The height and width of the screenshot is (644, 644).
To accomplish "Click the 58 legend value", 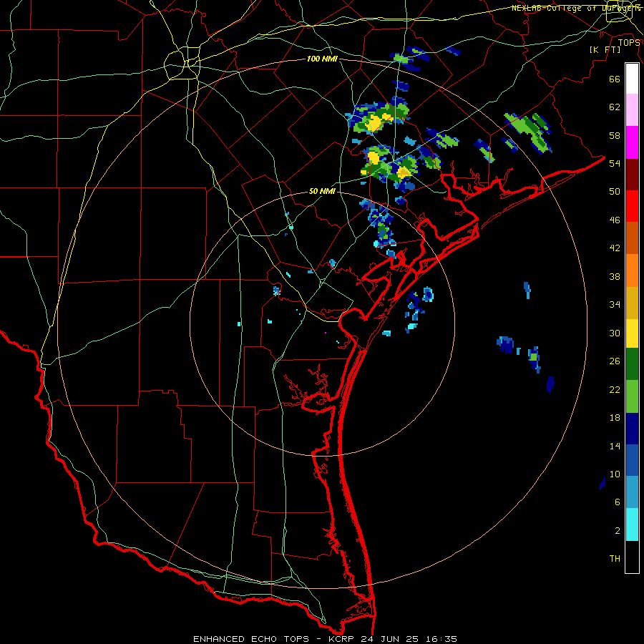I will tap(615, 135).
